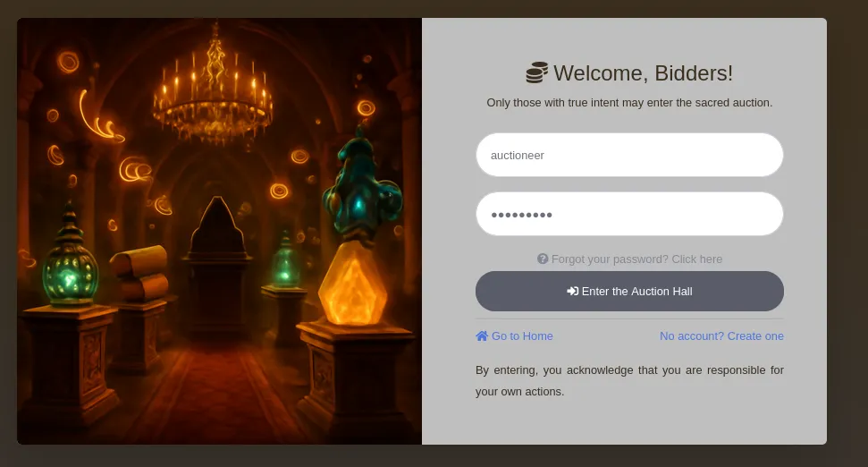Click the question-mark icon near Forgot password
This screenshot has height=467, width=868.
[x=543, y=259]
